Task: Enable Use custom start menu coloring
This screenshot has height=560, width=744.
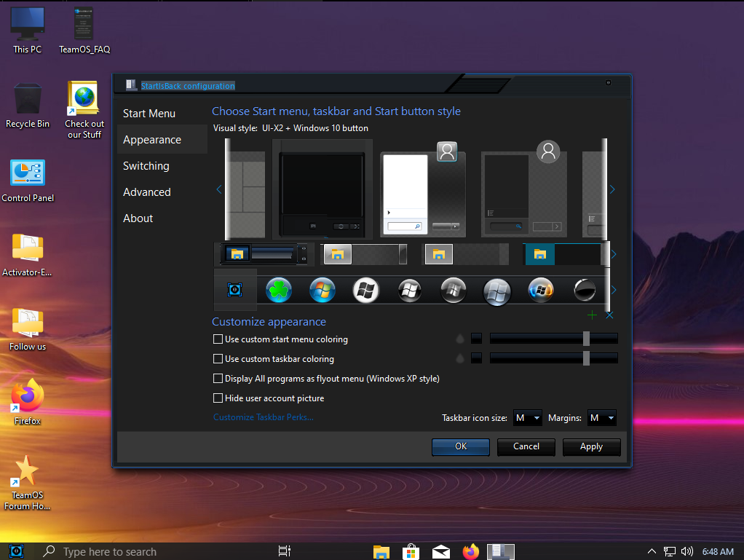Action: [218, 339]
